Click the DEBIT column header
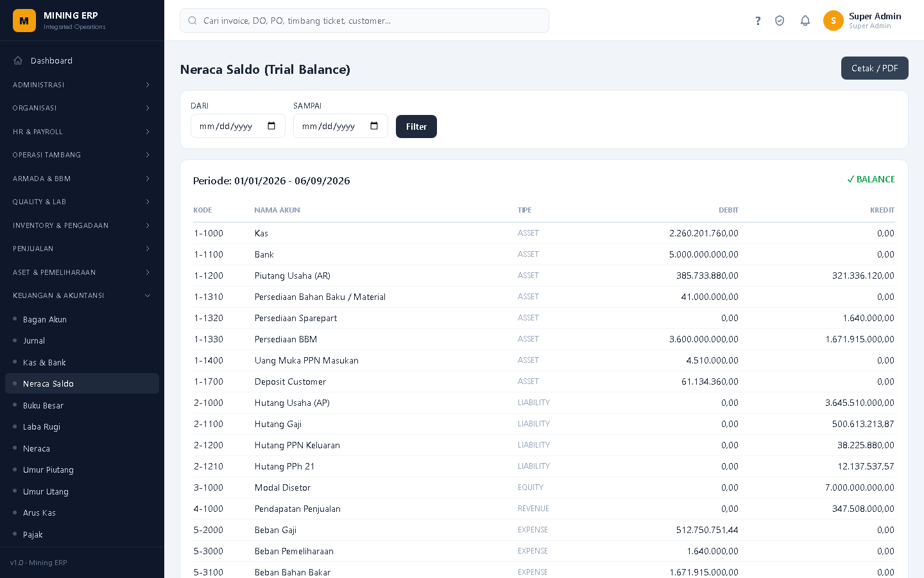Screen dimensions: 924x578 [728, 210]
